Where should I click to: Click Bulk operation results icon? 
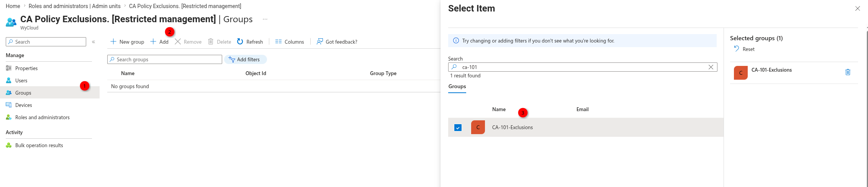point(9,145)
